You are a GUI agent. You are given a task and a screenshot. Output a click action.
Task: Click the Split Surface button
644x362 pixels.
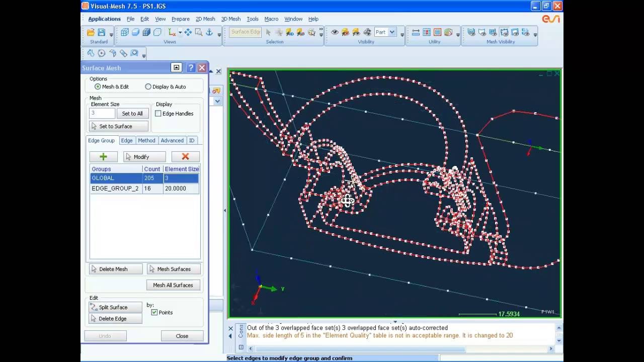point(115,307)
